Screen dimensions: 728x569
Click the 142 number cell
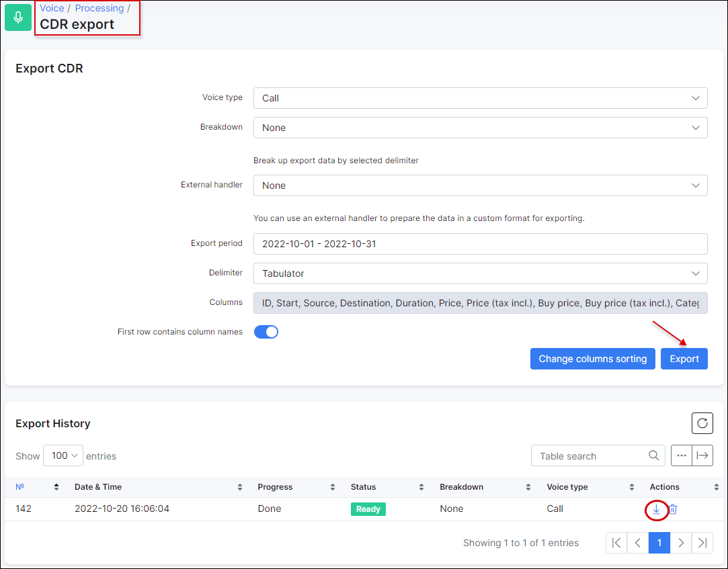pyautogui.click(x=24, y=509)
